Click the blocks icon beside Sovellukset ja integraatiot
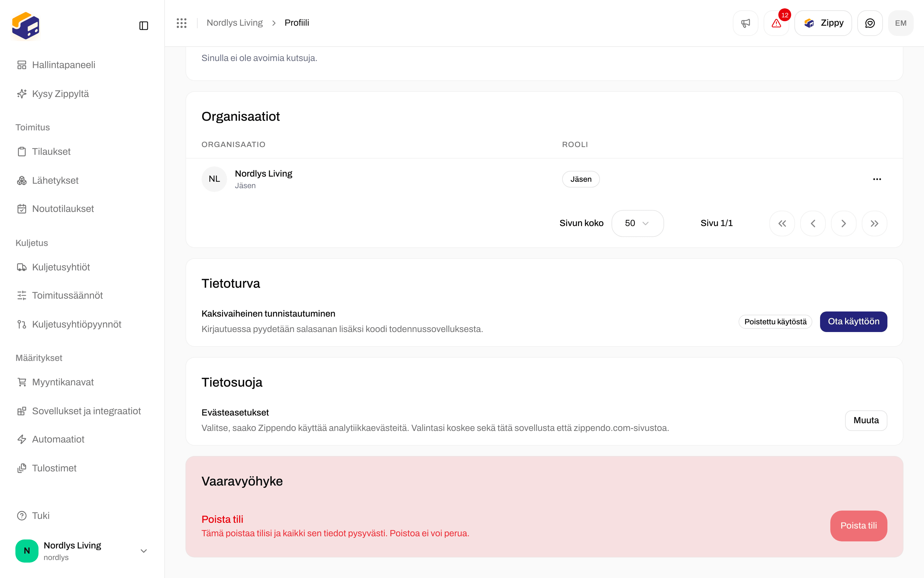 click(x=22, y=411)
